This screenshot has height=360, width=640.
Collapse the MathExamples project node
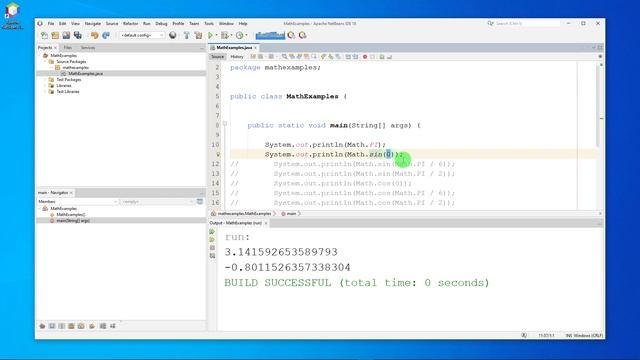click(x=40, y=56)
